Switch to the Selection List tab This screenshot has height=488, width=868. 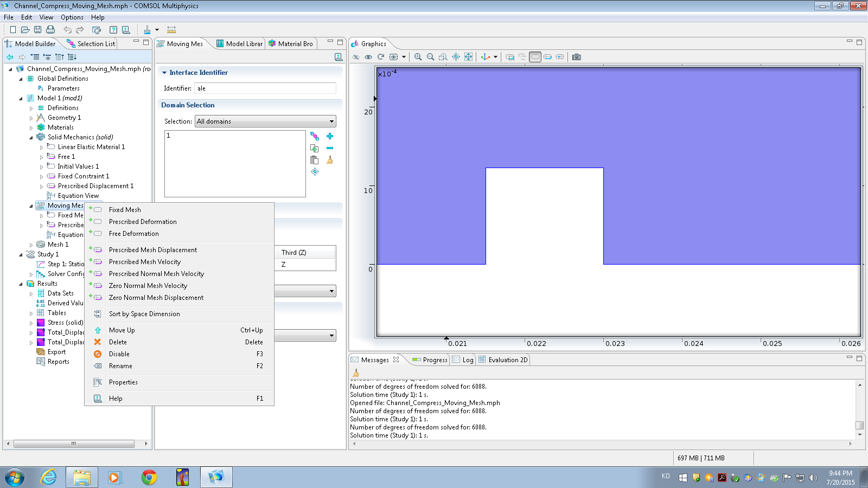click(91, 44)
